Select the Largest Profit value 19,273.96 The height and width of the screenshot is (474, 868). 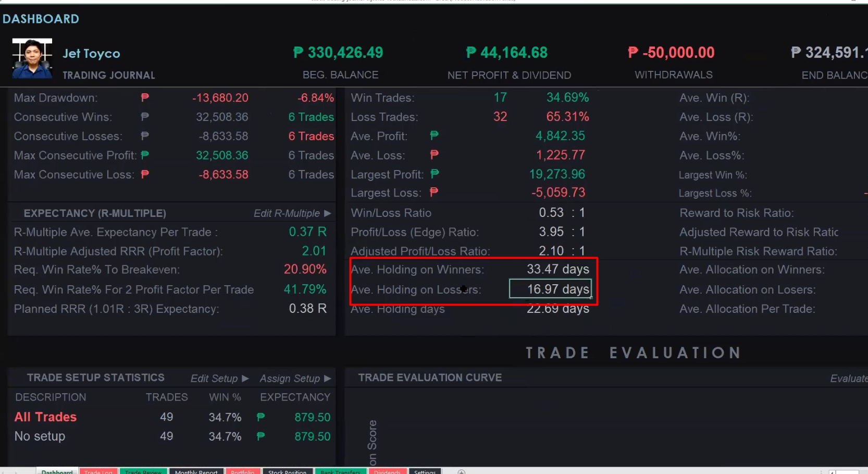(557, 174)
